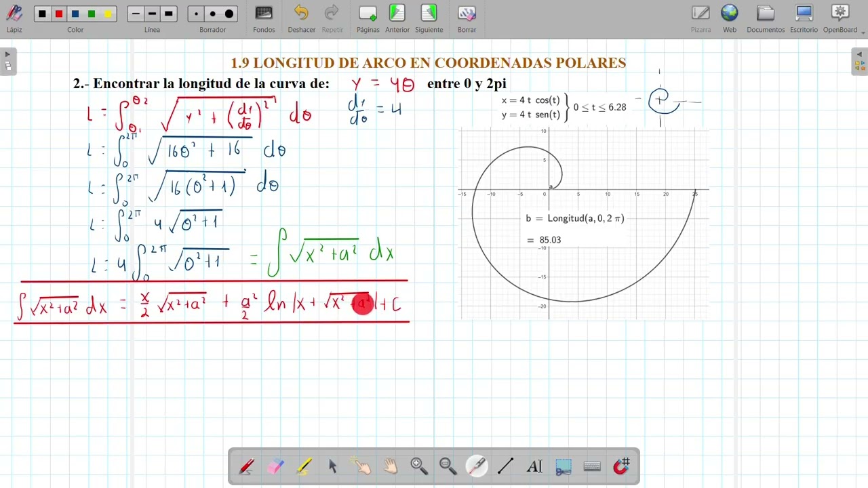Image resolution: width=868 pixels, height=488 pixels.
Task: Click the 'entre 0 y 2pi' text
Action: tap(467, 83)
